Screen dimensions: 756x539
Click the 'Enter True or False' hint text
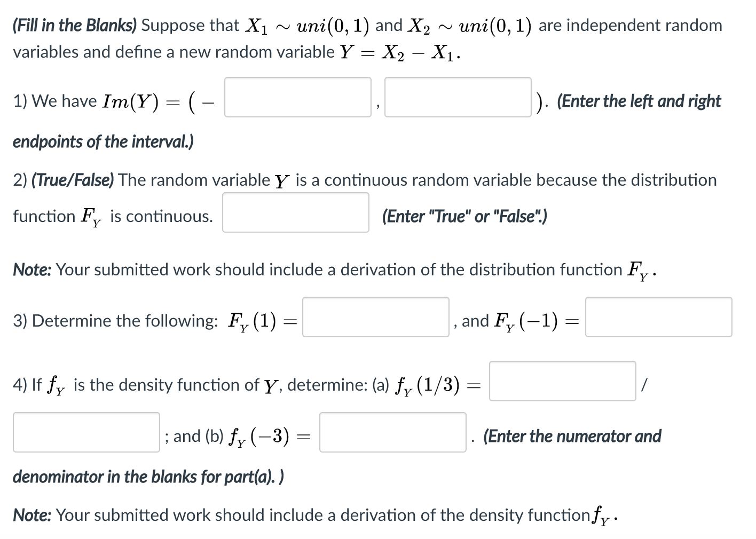[x=464, y=216]
